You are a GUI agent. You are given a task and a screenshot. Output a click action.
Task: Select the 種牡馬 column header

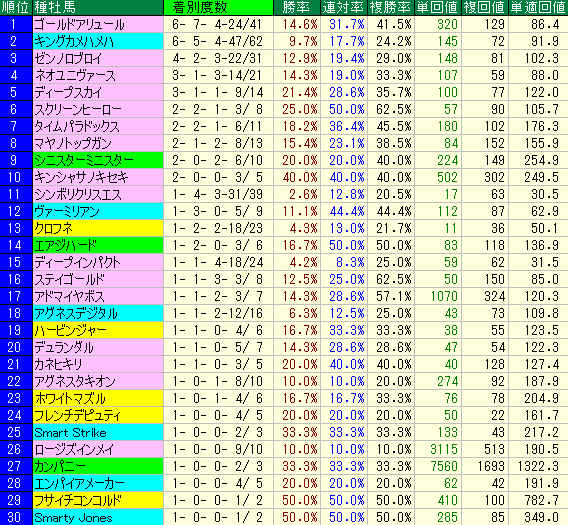(x=98, y=7)
